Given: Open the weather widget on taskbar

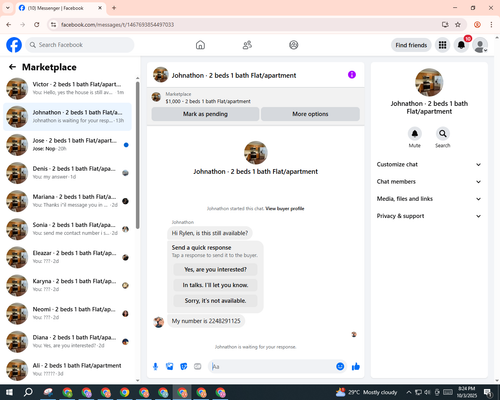Looking at the screenshot, I should tap(367, 392).
